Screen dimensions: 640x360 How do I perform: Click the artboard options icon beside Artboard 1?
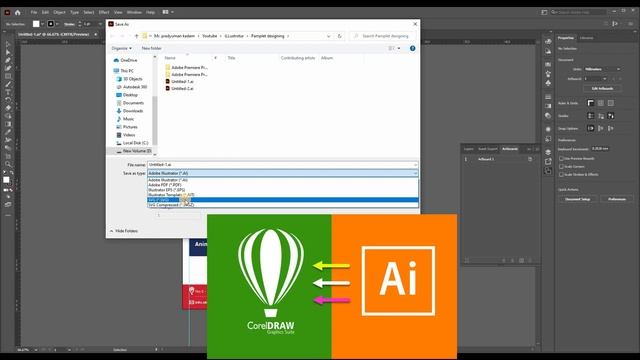pyautogui.click(x=530, y=159)
